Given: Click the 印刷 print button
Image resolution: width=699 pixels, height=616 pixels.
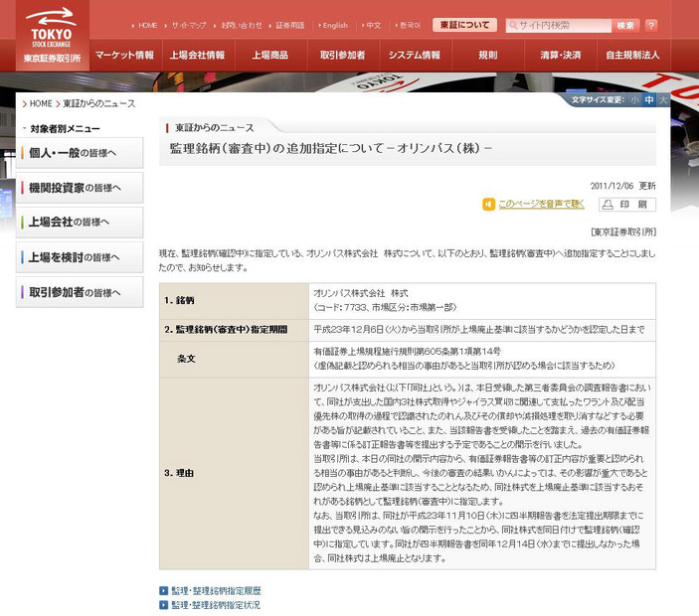Looking at the screenshot, I should pos(627,205).
